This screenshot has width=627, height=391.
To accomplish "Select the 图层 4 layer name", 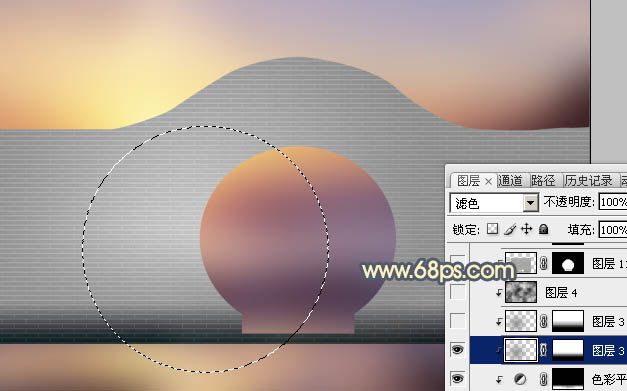I will point(561,293).
